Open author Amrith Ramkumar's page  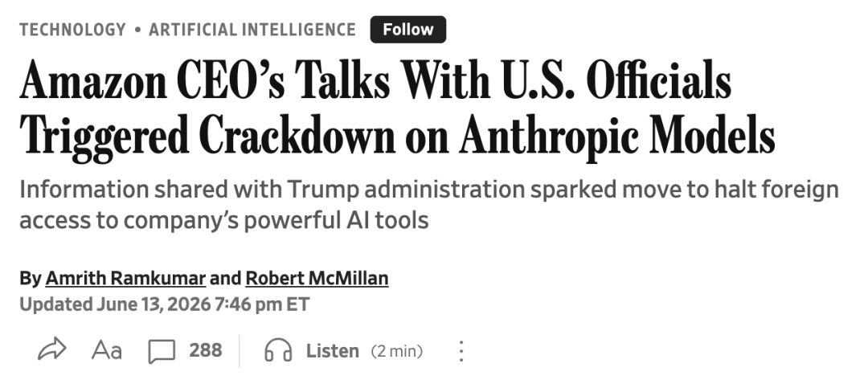(x=125, y=278)
